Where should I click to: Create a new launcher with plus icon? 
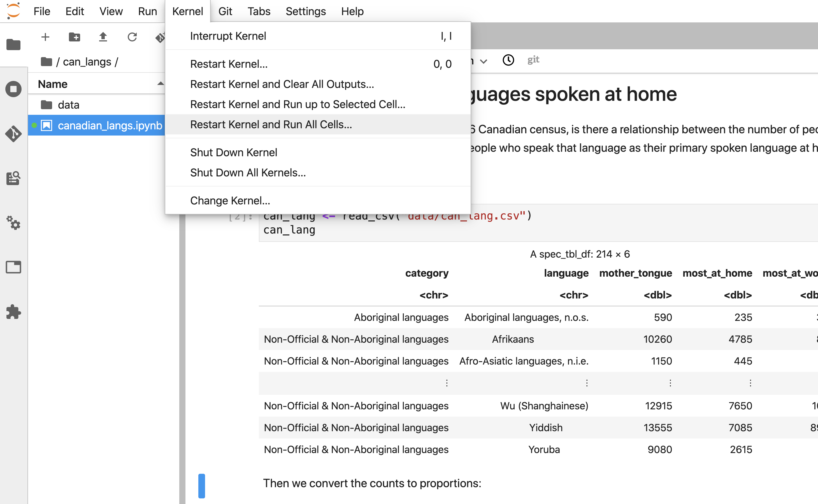click(x=45, y=37)
